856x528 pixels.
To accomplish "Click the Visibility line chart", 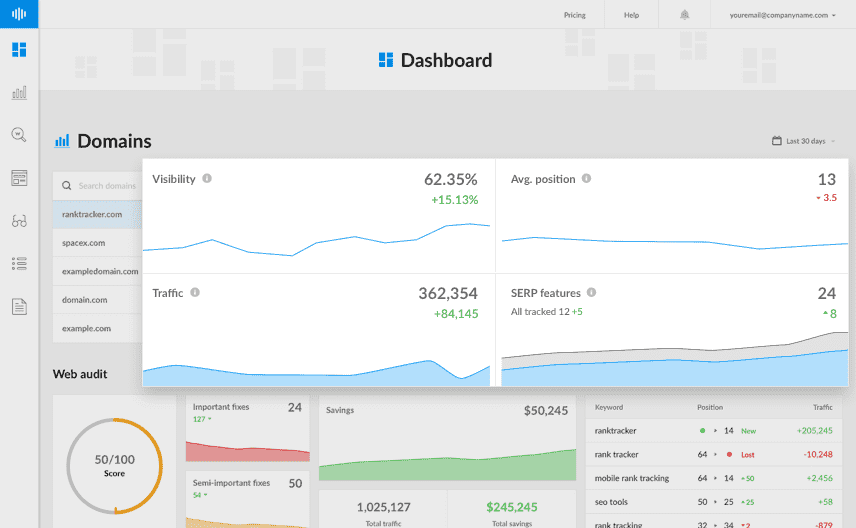I will click(x=317, y=240).
